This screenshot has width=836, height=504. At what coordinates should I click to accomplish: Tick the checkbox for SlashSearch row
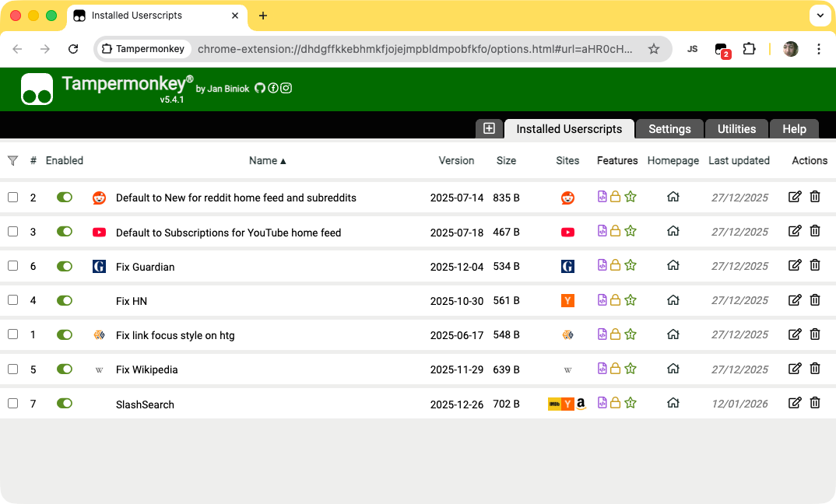(x=12, y=404)
